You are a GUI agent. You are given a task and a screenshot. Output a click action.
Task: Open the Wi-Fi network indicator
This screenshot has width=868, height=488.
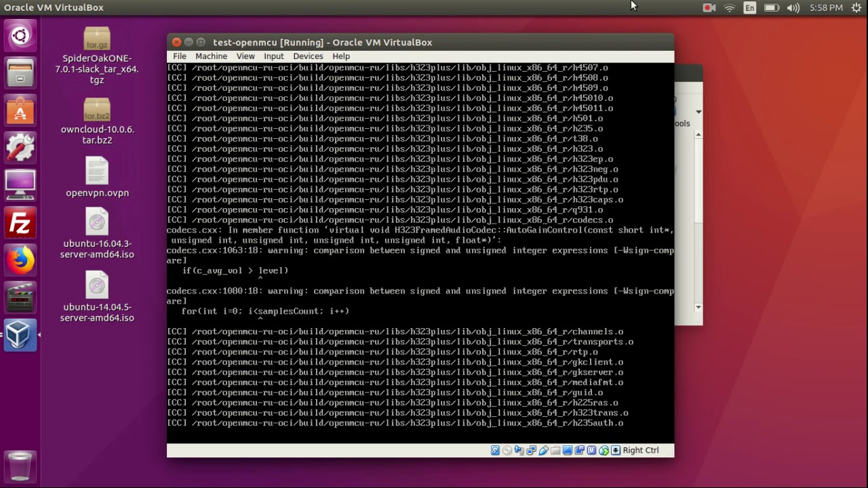(730, 8)
